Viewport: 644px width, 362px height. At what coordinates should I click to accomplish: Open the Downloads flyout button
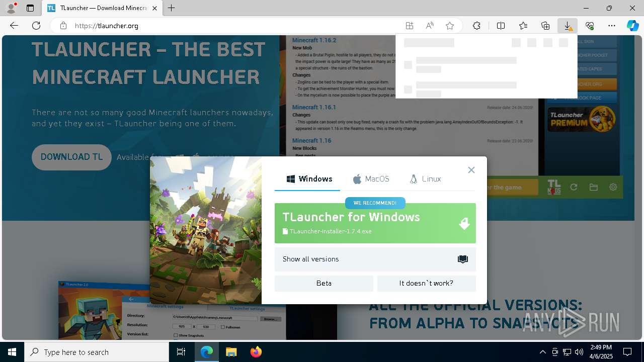pos(568,26)
